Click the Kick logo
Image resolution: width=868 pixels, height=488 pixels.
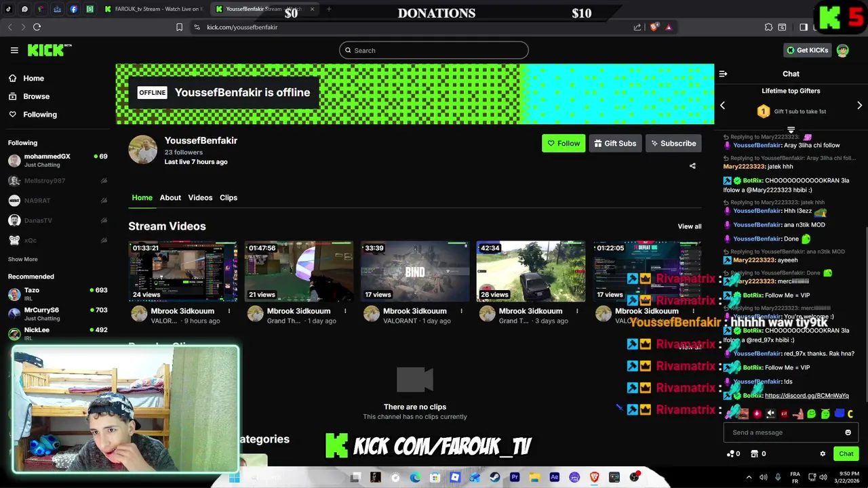[x=49, y=50]
